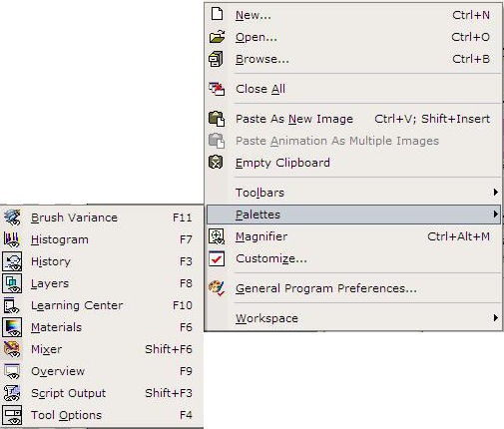
Task: Click the Open folder icon
Action: (218, 37)
